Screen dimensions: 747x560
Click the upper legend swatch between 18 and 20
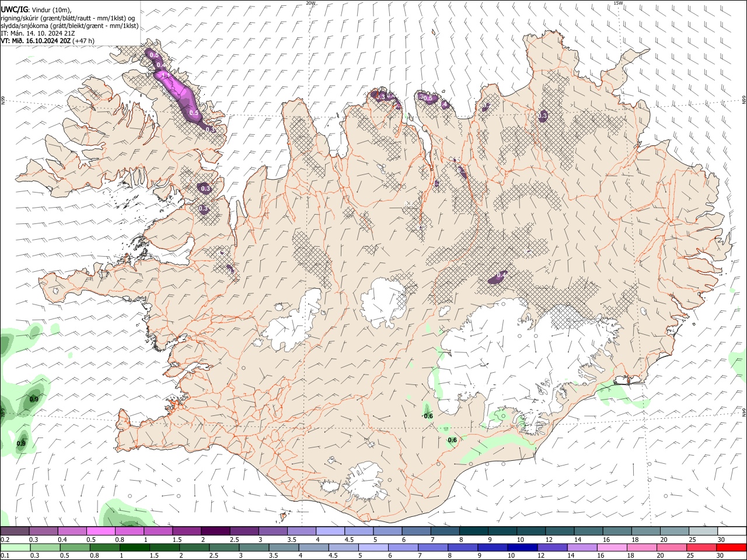pos(645,531)
